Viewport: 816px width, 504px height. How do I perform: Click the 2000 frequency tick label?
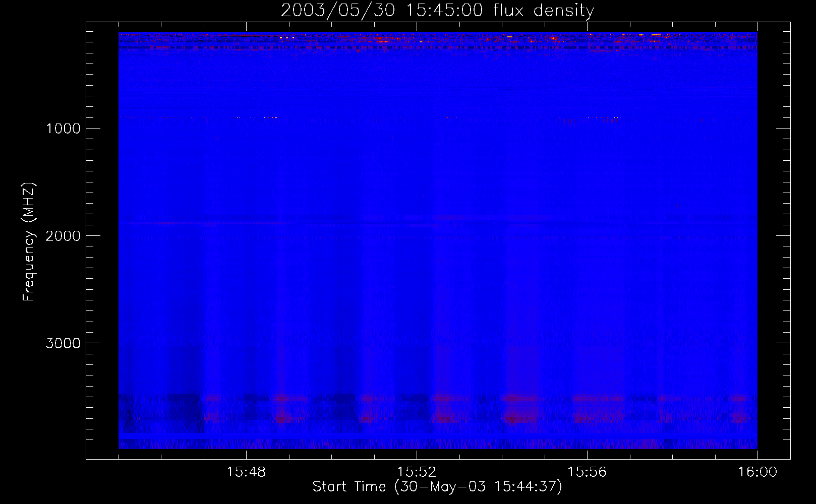pyautogui.click(x=63, y=236)
